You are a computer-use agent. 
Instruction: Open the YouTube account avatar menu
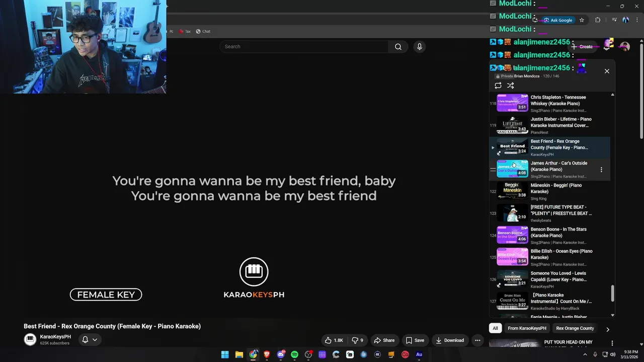[x=625, y=47]
